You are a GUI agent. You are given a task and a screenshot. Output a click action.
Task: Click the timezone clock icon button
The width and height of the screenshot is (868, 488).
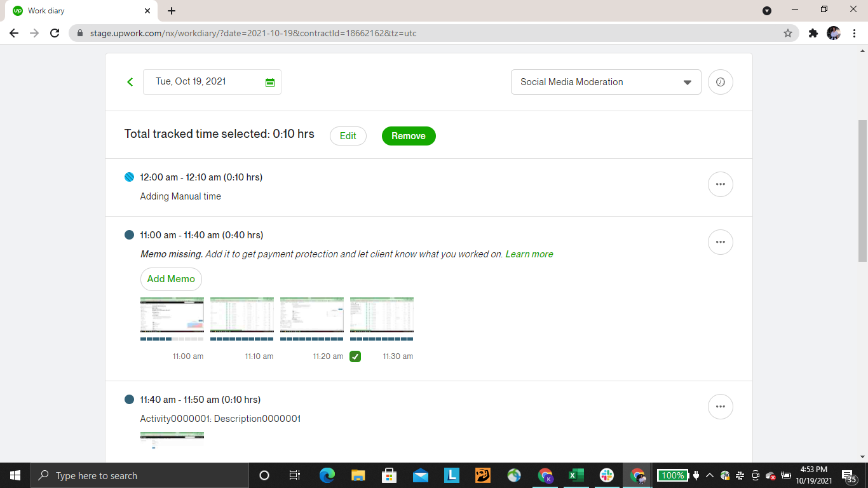point(720,82)
